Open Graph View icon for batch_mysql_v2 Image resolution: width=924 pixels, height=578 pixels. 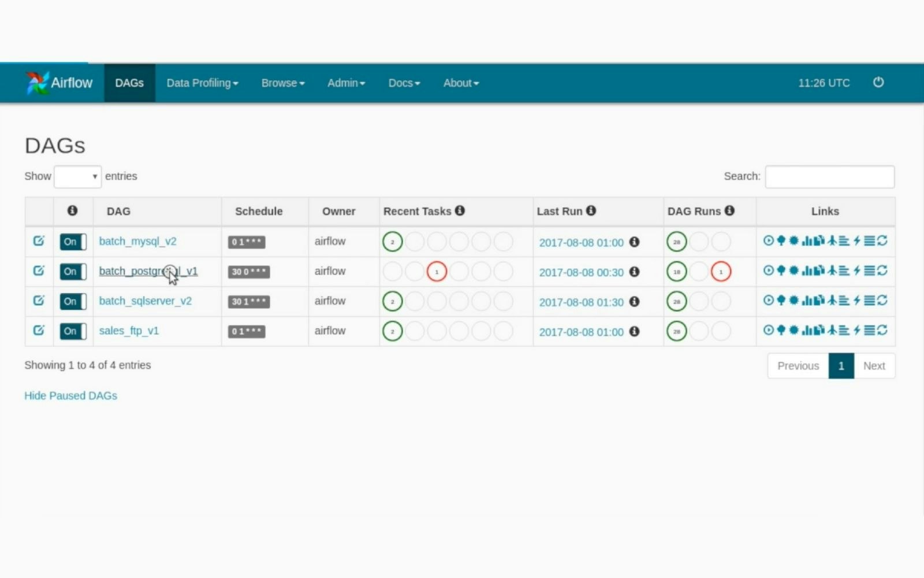coord(794,240)
